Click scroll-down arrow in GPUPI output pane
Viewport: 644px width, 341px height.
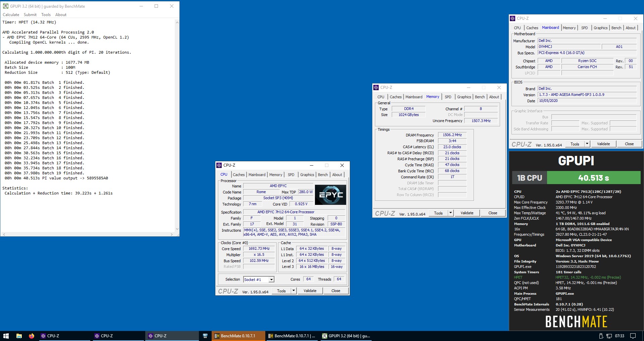click(x=177, y=229)
